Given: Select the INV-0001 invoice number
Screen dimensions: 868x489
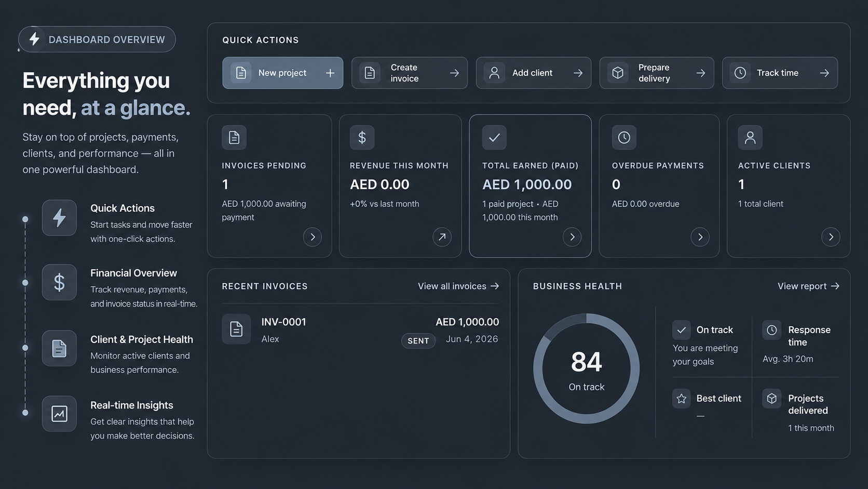Looking at the screenshot, I should (x=283, y=322).
